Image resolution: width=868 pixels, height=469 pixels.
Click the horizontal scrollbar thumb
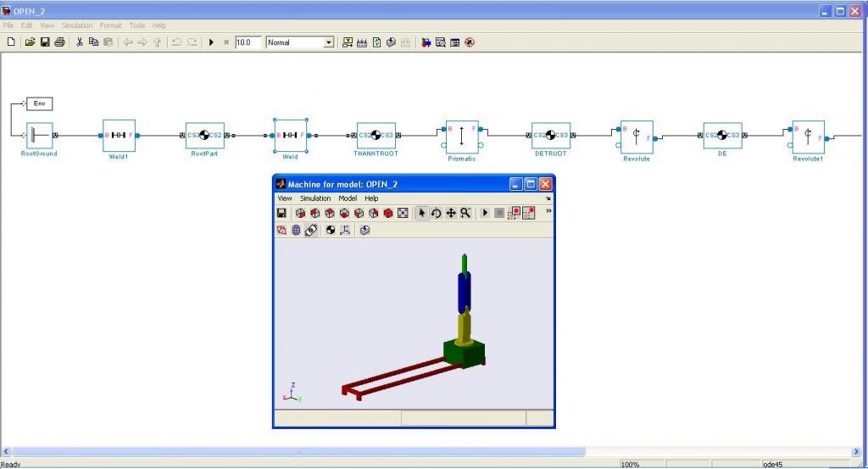click(298, 452)
